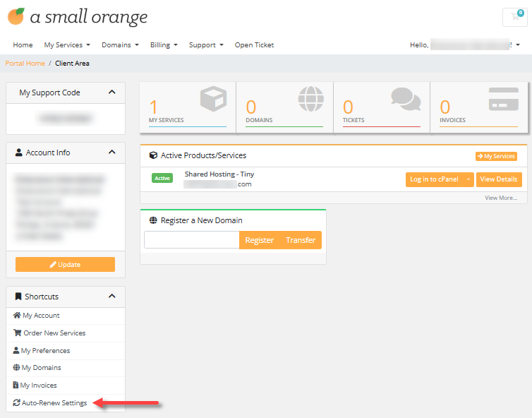Click the globe icon in Domains tile
Viewport: 532px width, 418px height.
click(310, 99)
